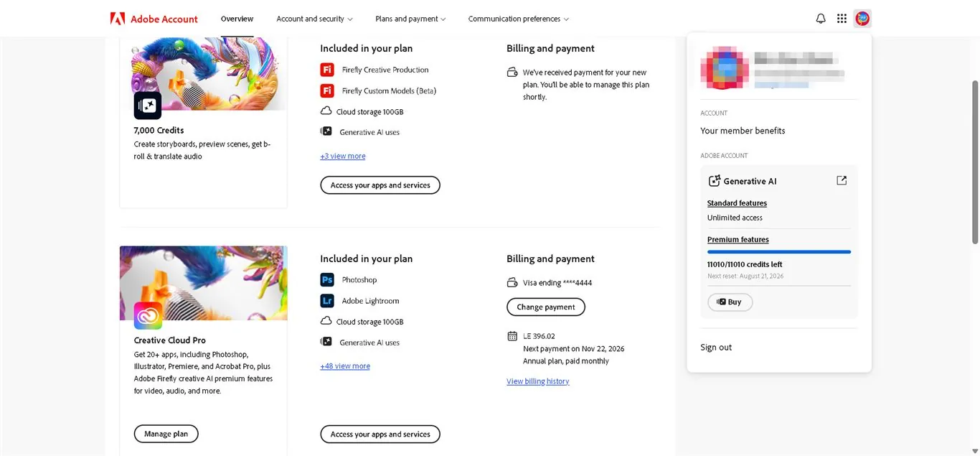Click cloud icon beside first Cloud storage 100GB

(326, 111)
